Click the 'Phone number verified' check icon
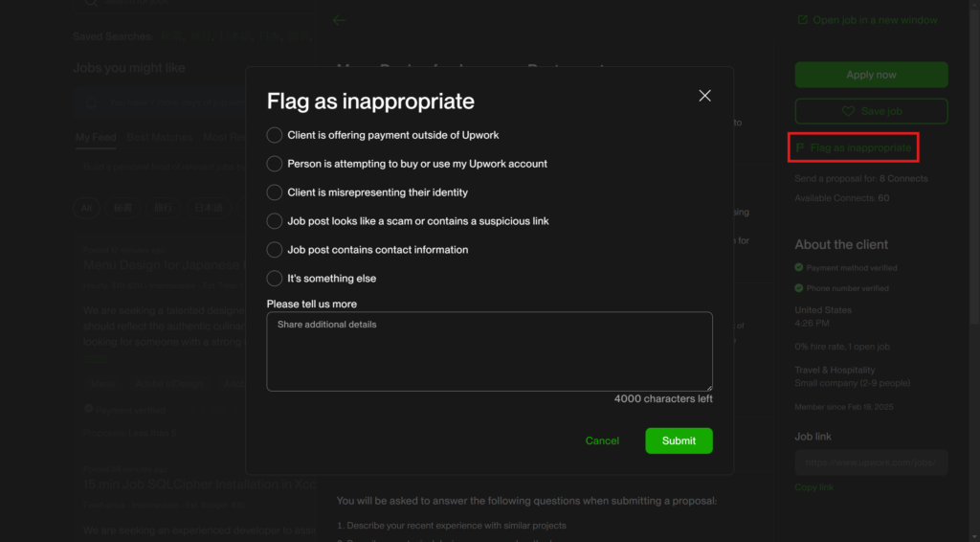This screenshot has height=542, width=980. pyautogui.click(x=799, y=288)
